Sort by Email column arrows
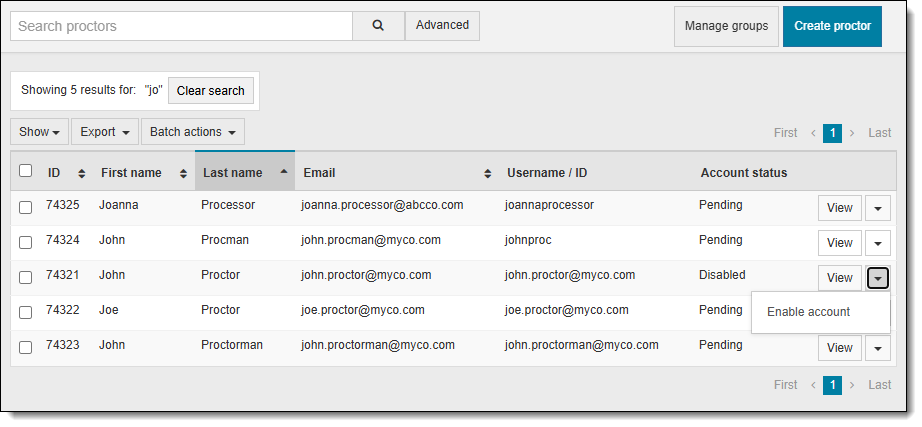This screenshot has width=922, height=427. [487, 173]
